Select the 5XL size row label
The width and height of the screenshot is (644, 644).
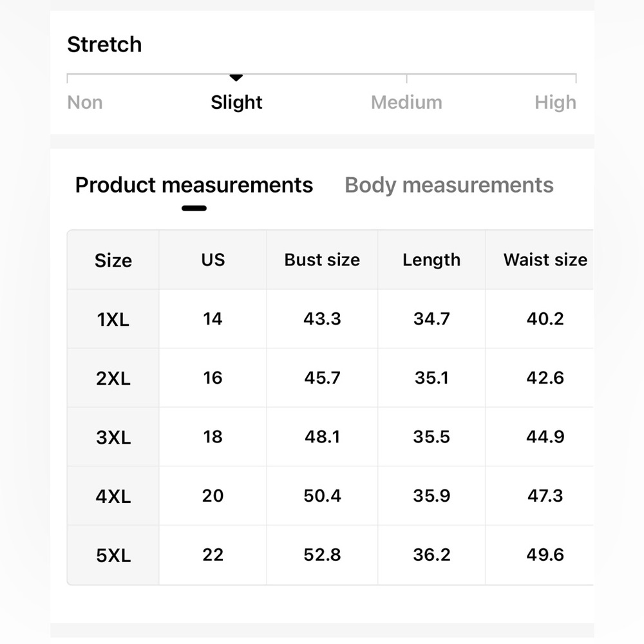pyautogui.click(x=113, y=555)
